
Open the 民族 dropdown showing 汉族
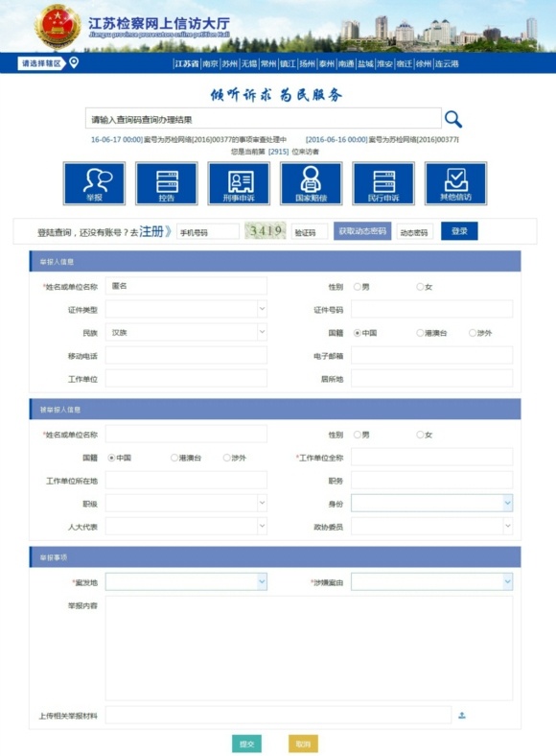click(x=186, y=332)
